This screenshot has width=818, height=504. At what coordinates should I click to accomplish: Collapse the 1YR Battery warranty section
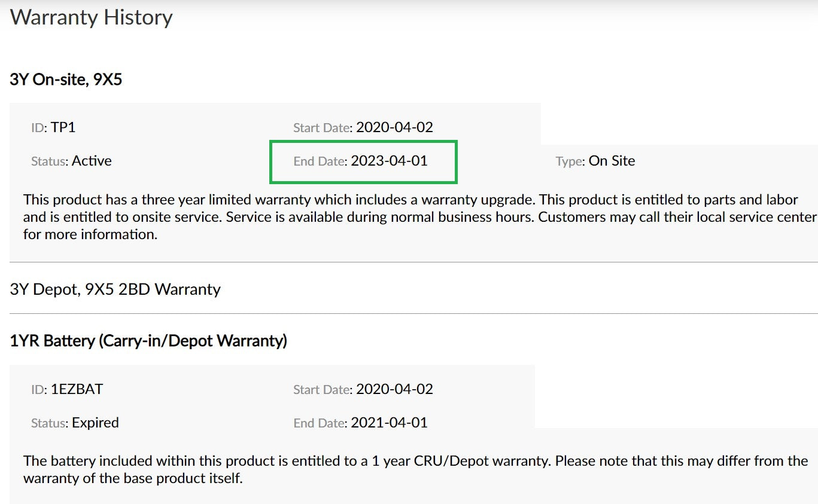coord(148,341)
